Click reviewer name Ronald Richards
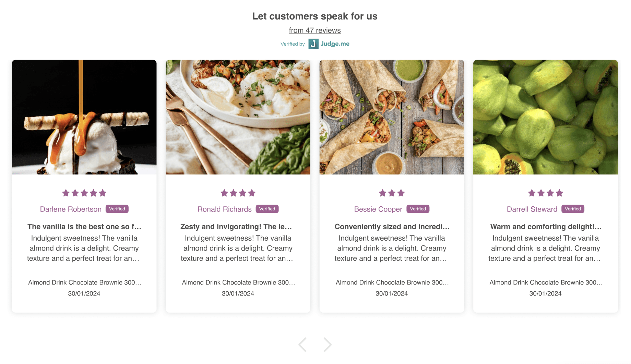The image size is (631, 364). click(224, 209)
